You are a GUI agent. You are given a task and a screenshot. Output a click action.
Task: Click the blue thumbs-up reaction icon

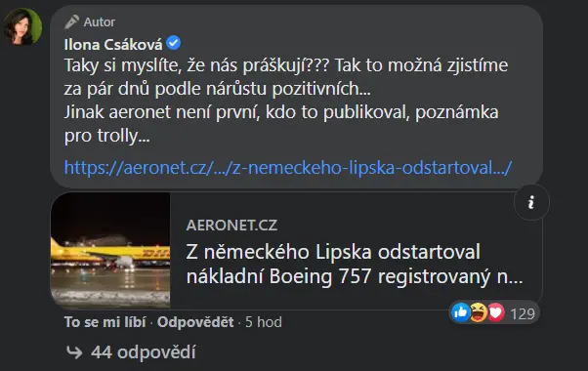(461, 312)
